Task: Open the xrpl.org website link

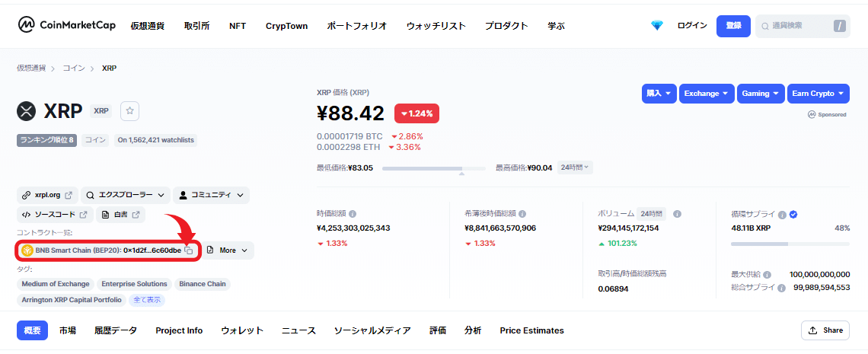Action: pyautogui.click(x=48, y=195)
